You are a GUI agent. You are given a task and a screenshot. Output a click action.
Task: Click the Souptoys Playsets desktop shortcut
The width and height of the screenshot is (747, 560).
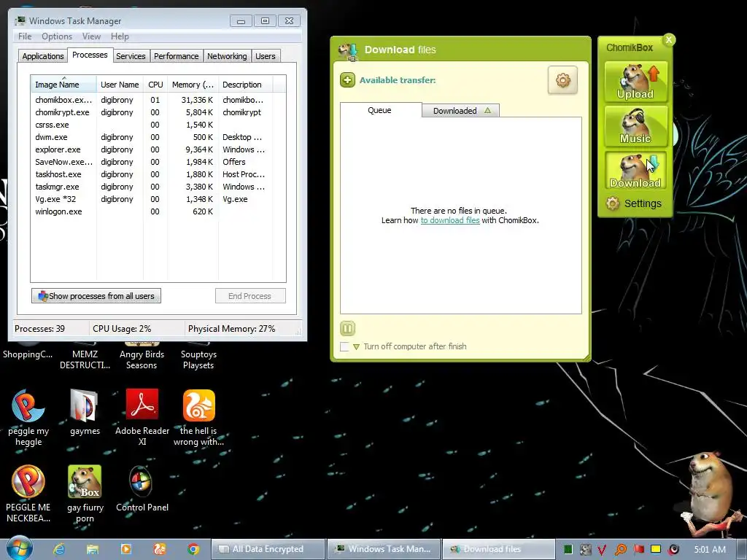click(x=198, y=356)
